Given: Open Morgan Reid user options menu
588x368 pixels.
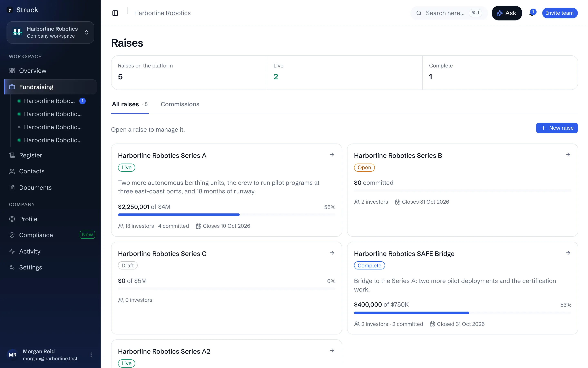Looking at the screenshot, I should click(91, 355).
